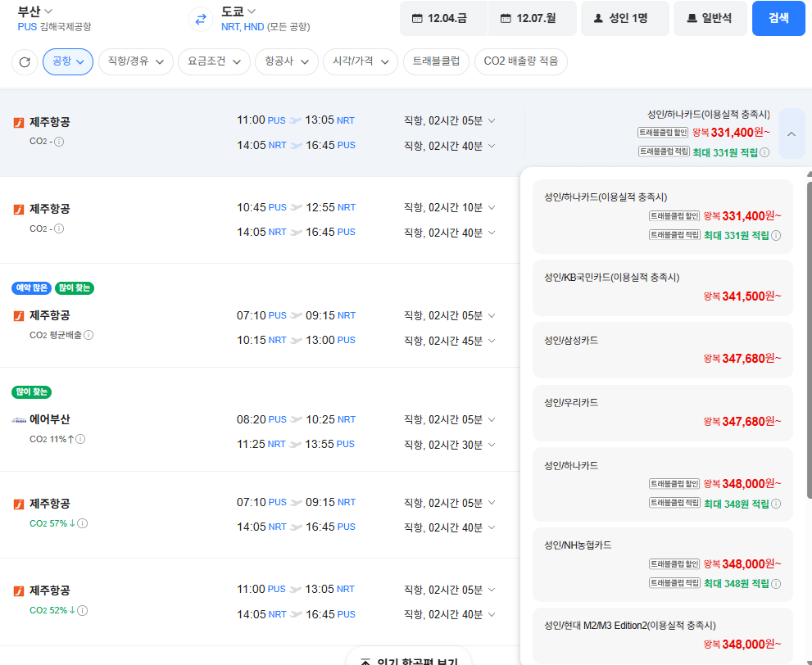This screenshot has height=665, width=812.
Task: Open 성인 1명 passenger selector
Action: [x=625, y=19]
